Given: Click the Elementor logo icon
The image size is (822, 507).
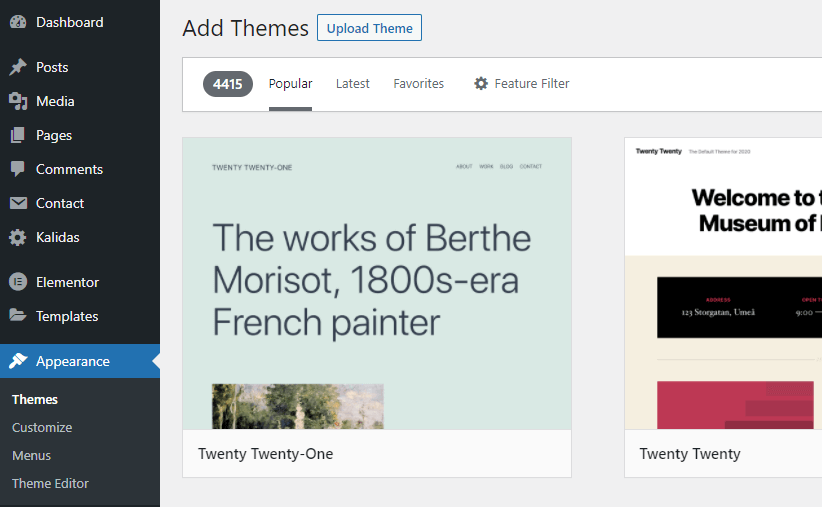Looking at the screenshot, I should click(x=18, y=282).
